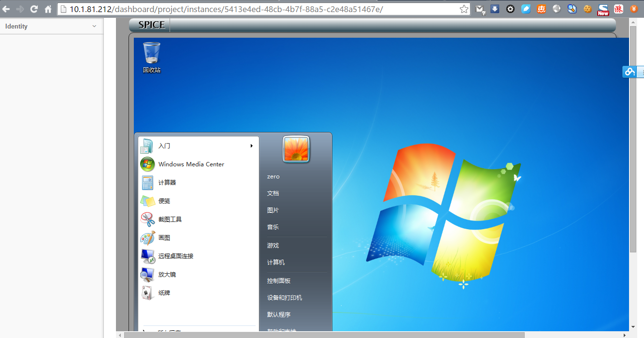Viewport: 644px width, 338px height.
Task: Open 入门 Getting Started in Start menu
Action: tap(199, 146)
